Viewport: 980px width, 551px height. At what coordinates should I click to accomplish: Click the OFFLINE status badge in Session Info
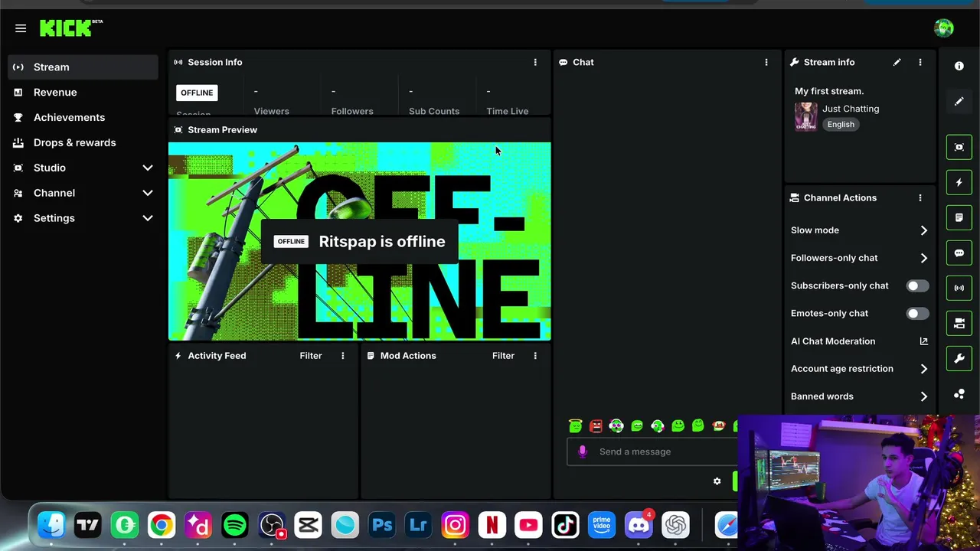197,93
